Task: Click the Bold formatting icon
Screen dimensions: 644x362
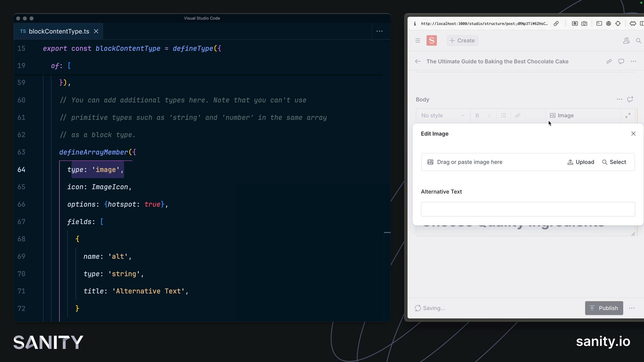Action: [x=477, y=115]
